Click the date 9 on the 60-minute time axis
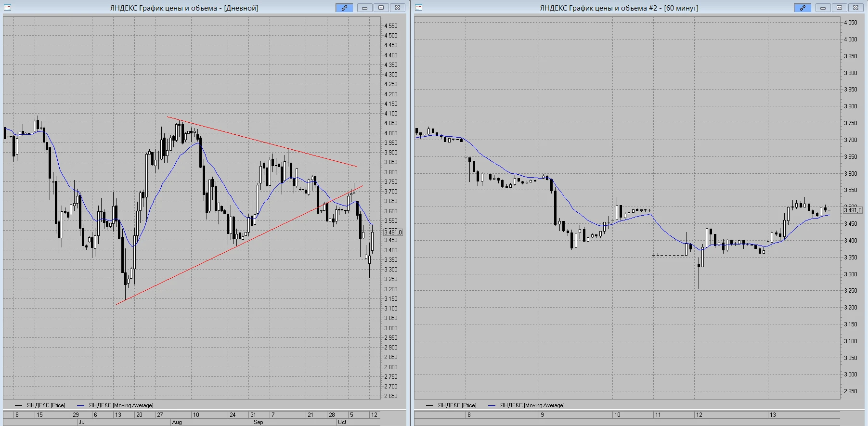 542,415
